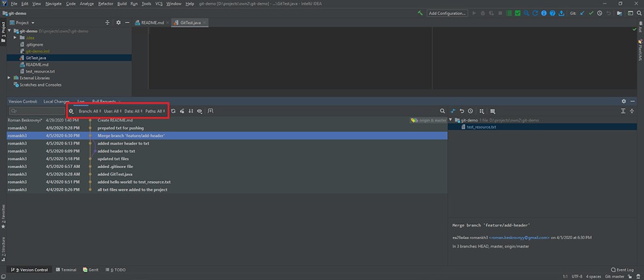Click Open New Log Tab icon
This screenshot has width=644, height=280.
pos(211,111)
